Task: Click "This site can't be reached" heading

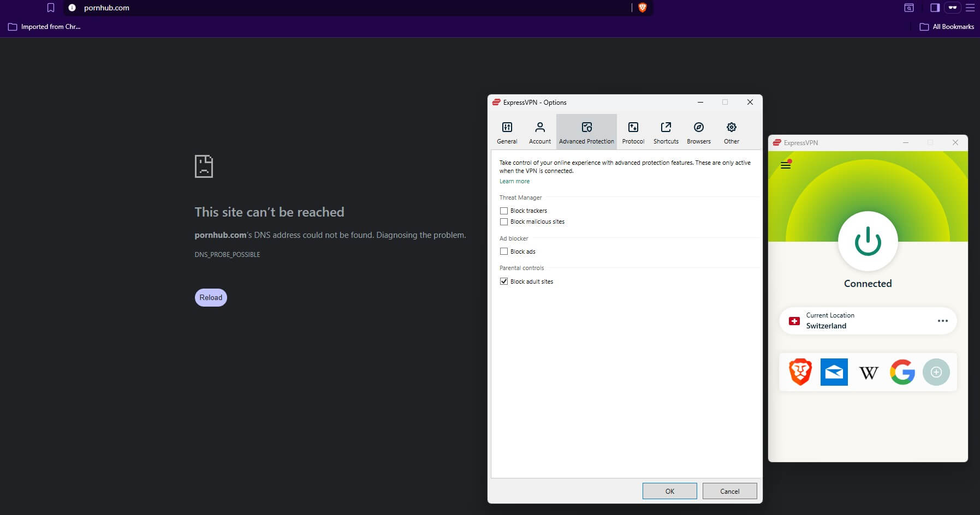Action: click(x=269, y=212)
